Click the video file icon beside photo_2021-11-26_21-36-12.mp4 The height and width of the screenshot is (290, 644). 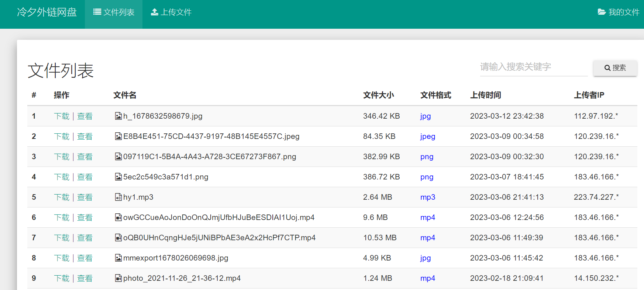coord(118,278)
